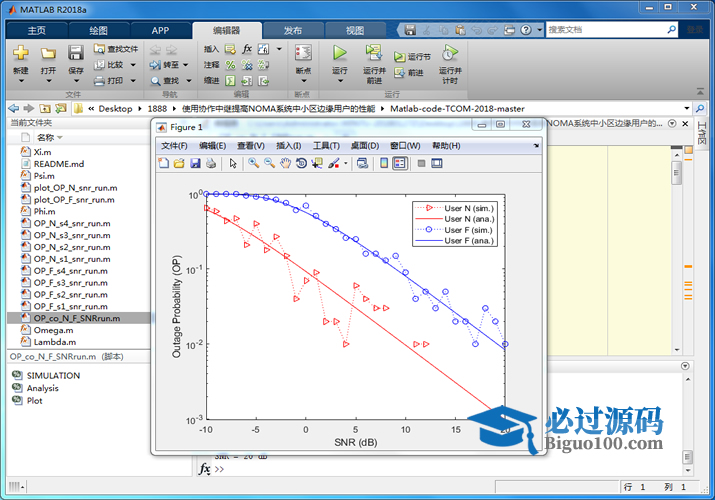715x500 pixels.
Task: Toggle the Zoom Out tool in Figure 1
Action: [x=269, y=163]
